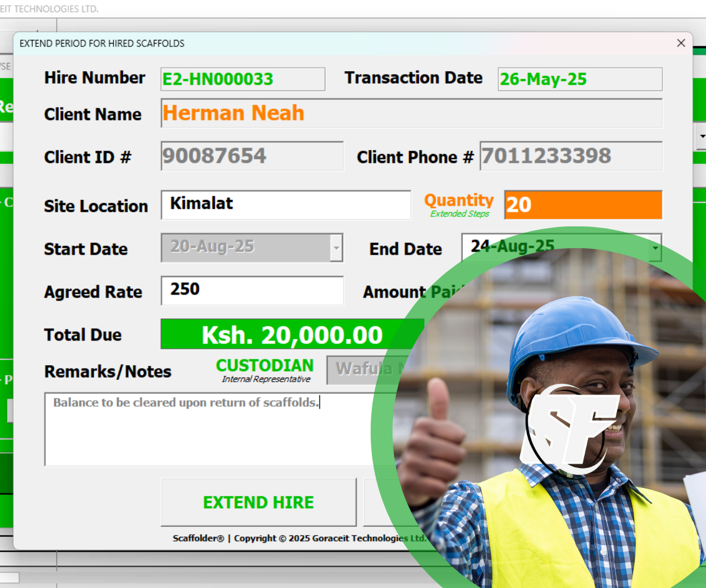Click the Client Phone # field
The image size is (706, 588).
[571, 156]
